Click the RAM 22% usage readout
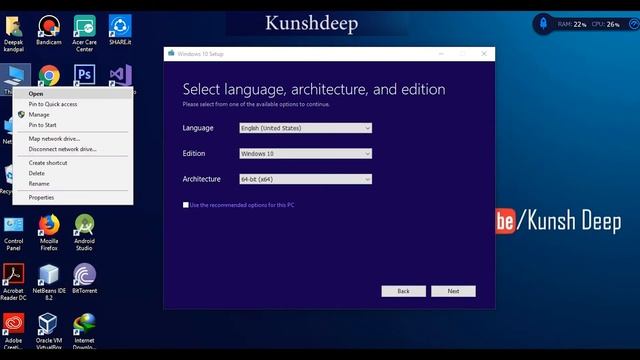640x360 pixels. pos(572,24)
